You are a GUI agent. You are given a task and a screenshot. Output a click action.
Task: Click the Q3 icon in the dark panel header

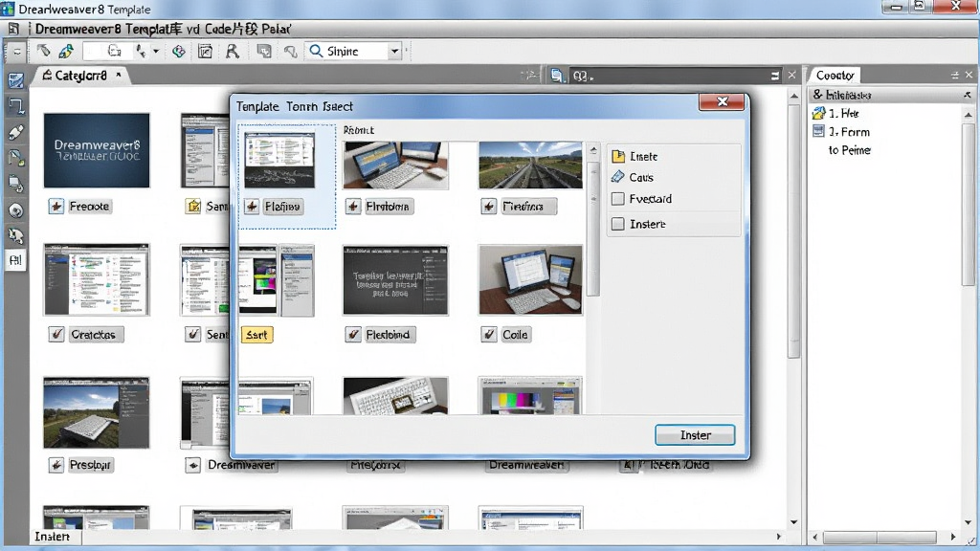582,77
